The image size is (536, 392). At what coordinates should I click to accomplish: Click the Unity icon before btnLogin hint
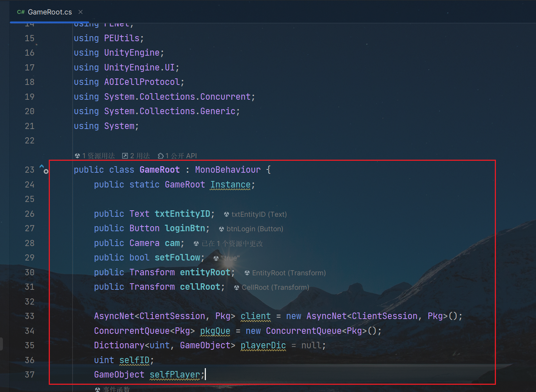[x=221, y=229]
